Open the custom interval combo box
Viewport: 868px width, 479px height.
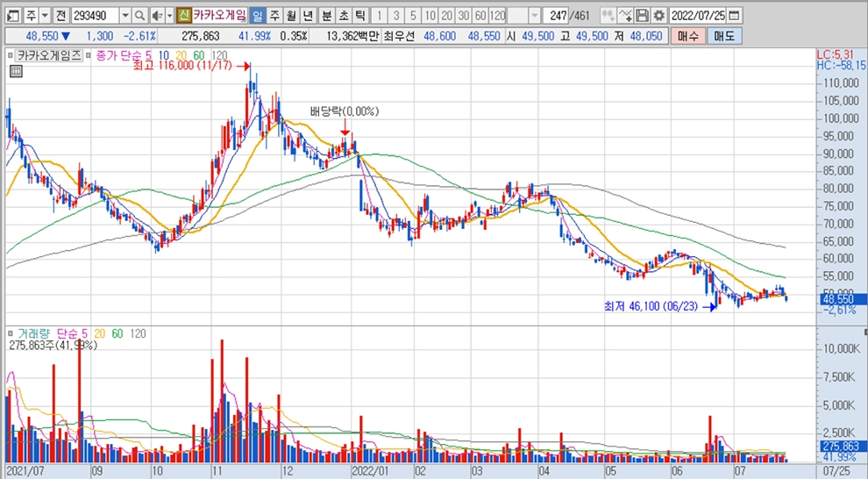523,16
